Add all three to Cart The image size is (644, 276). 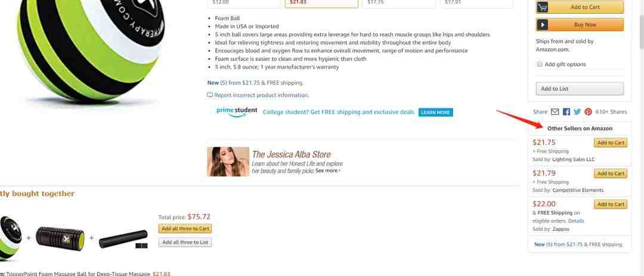click(185, 228)
